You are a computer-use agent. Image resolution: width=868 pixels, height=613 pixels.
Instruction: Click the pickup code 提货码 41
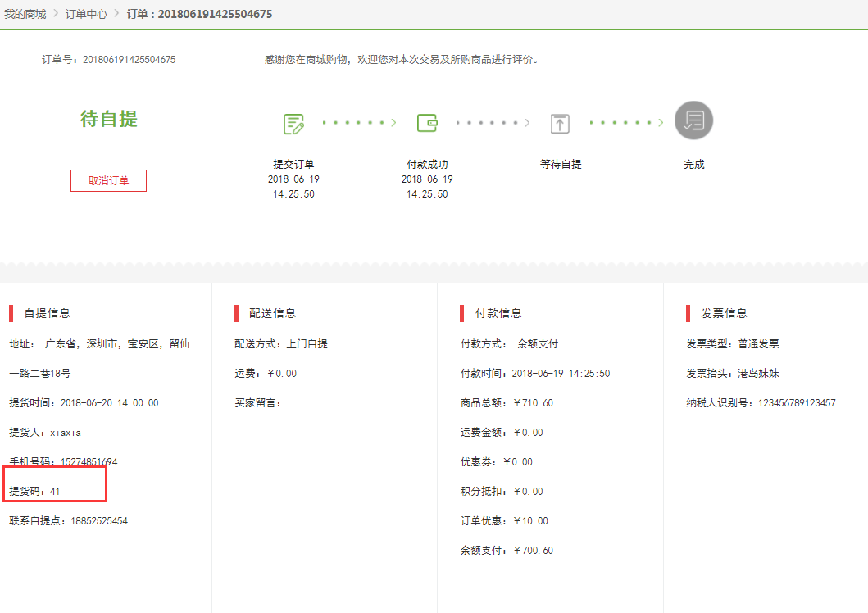pyautogui.click(x=34, y=491)
